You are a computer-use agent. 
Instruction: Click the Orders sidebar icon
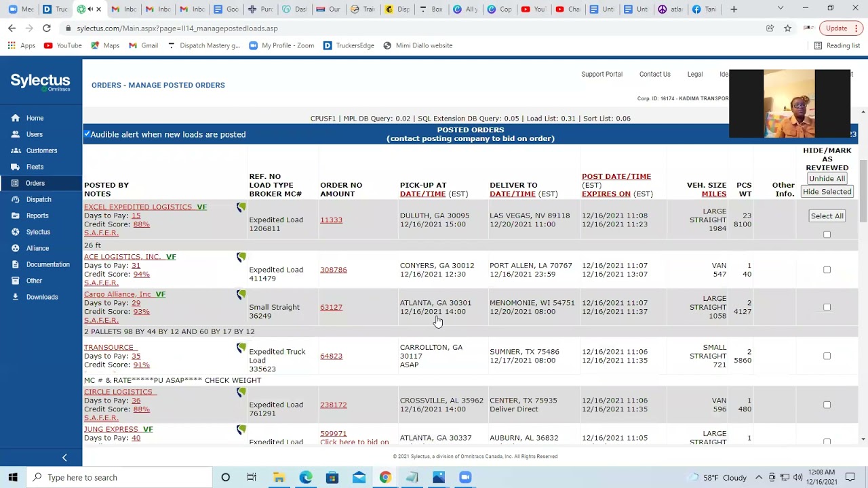[16, 183]
